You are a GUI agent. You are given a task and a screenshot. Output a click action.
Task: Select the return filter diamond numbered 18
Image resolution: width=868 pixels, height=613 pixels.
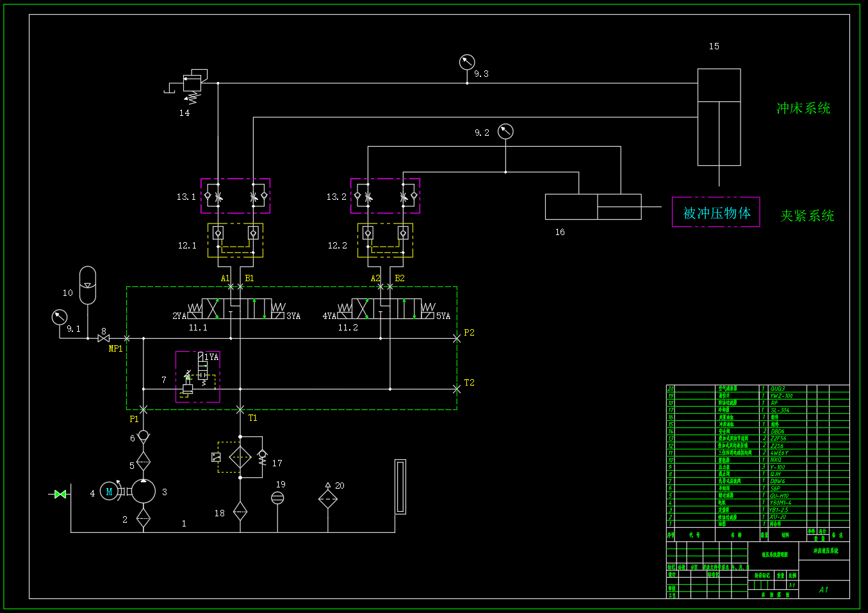(x=240, y=511)
